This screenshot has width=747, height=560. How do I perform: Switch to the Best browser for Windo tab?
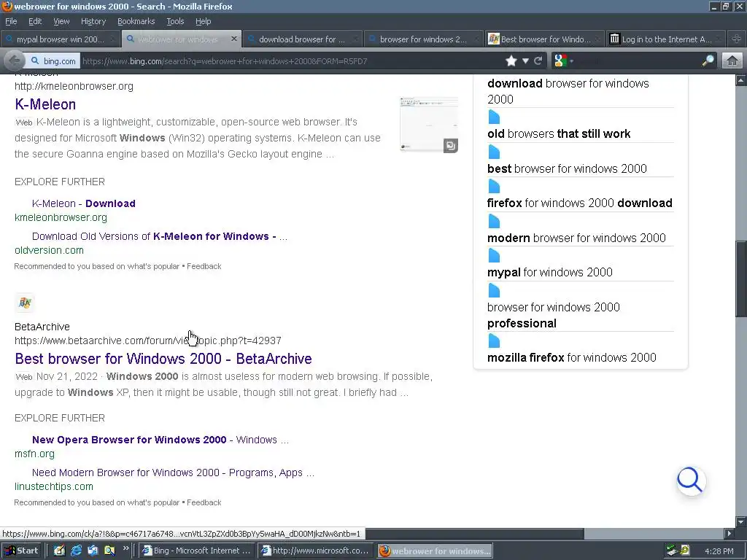544,39
